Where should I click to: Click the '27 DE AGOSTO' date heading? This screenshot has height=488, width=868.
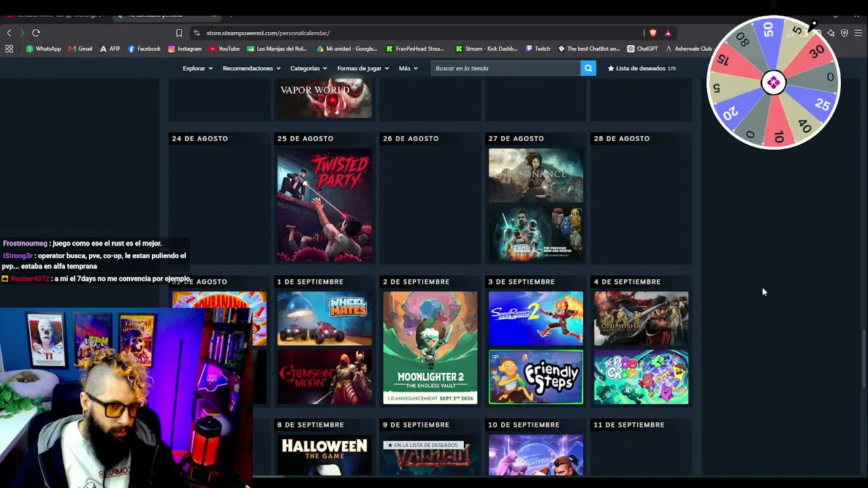(x=516, y=138)
